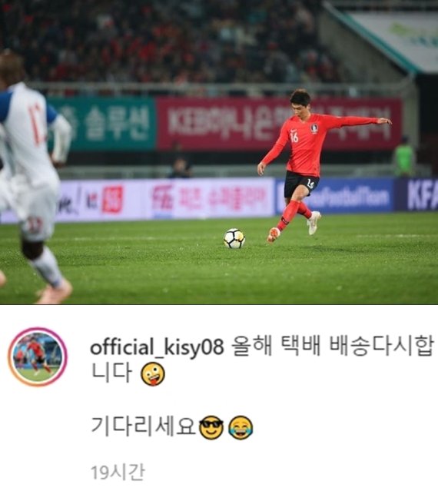438x504 pixels.
Task: Tap the green 솔루션 banner
Action: point(102,124)
